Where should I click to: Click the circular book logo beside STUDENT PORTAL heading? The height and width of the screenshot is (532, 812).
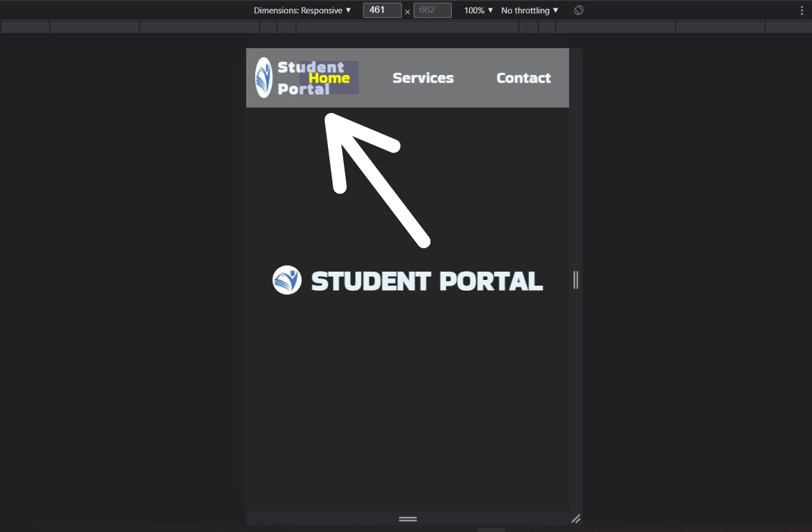click(x=287, y=280)
